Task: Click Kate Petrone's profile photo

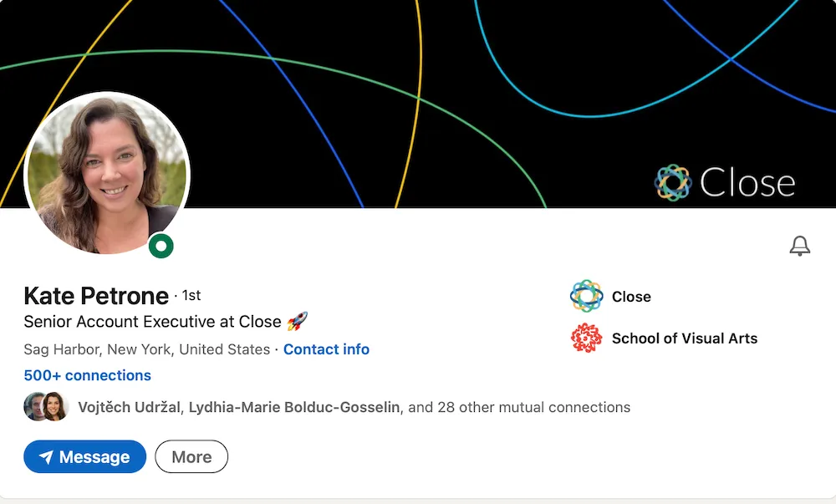Action: pyautogui.click(x=109, y=173)
